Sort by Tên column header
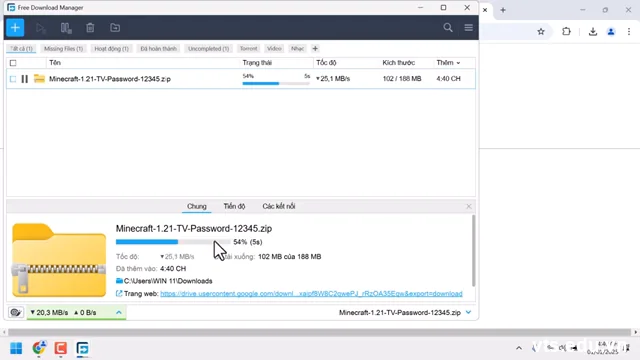Viewport: 640px width, 360px height. (x=55, y=63)
